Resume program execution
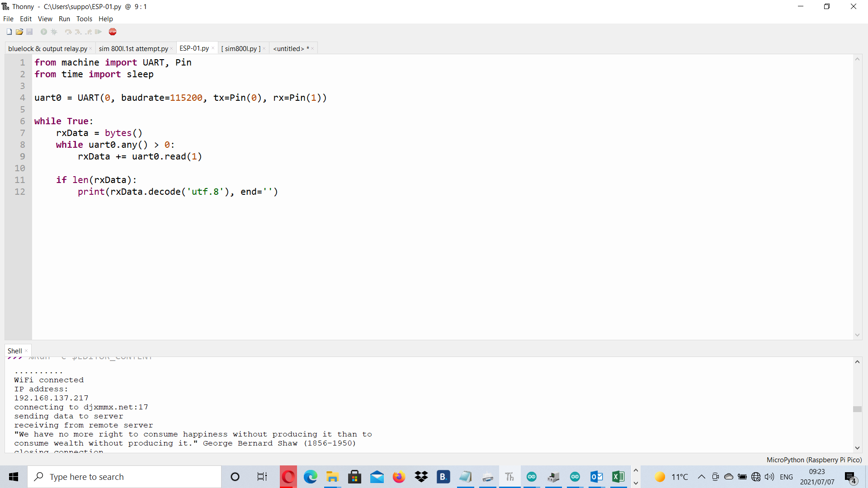Screen dimensions: 868x488 click(98, 32)
